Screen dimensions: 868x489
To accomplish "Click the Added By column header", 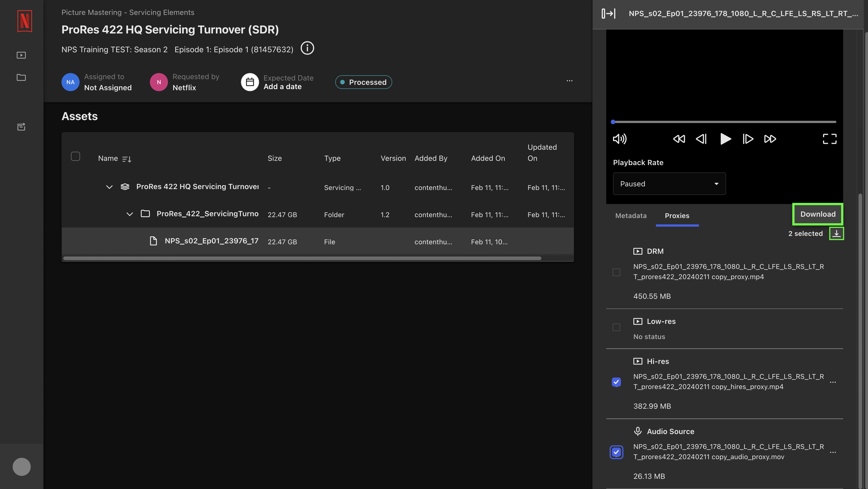I will [431, 158].
